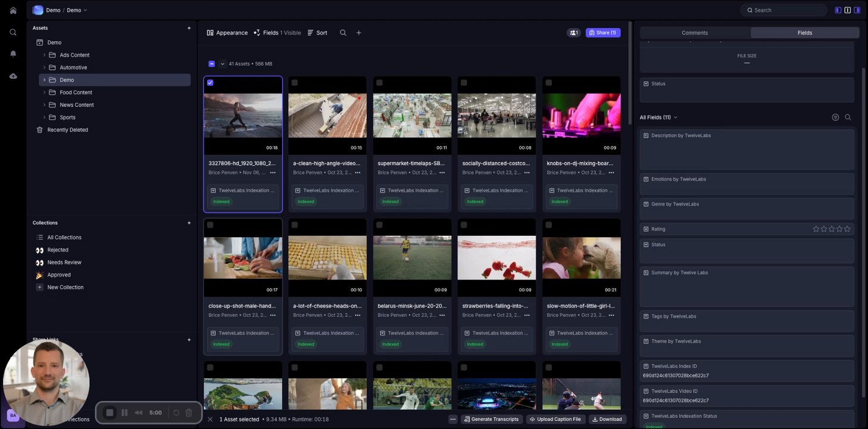Screen dimensions: 868x429
Task: Select the socially-distanced-costco asset checkbox
Action: click(464, 83)
